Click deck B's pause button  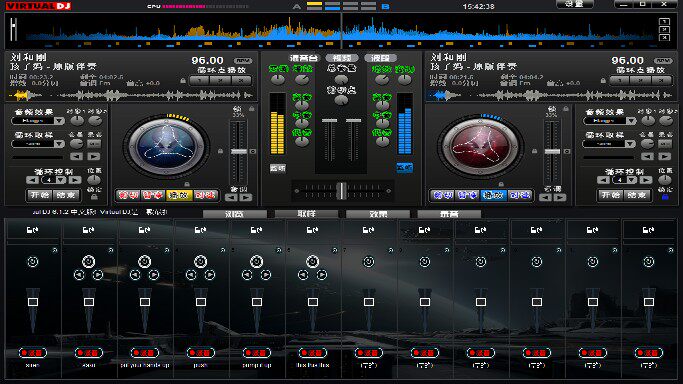pyautogui.click(x=468, y=195)
